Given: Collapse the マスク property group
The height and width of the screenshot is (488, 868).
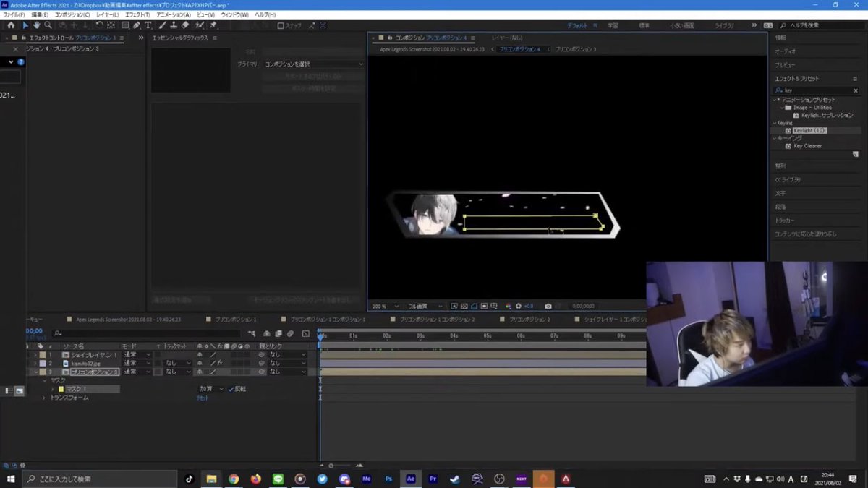Looking at the screenshot, I should tap(44, 380).
